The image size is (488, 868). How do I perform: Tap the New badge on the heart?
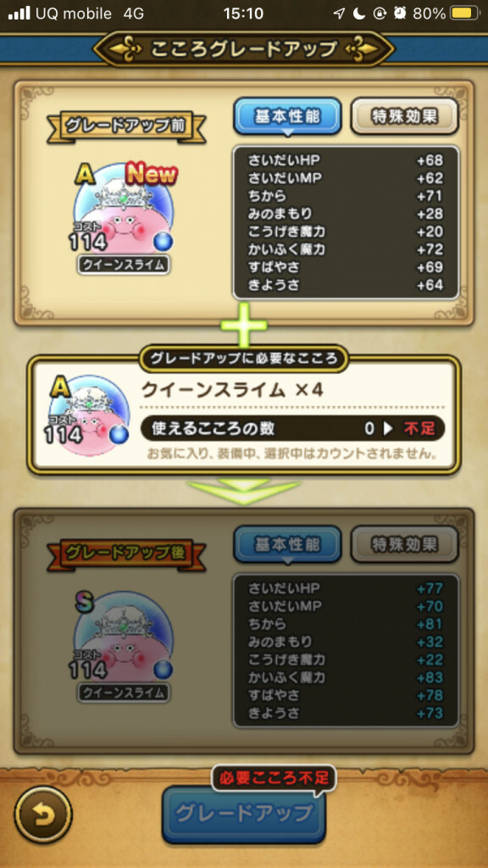click(151, 175)
